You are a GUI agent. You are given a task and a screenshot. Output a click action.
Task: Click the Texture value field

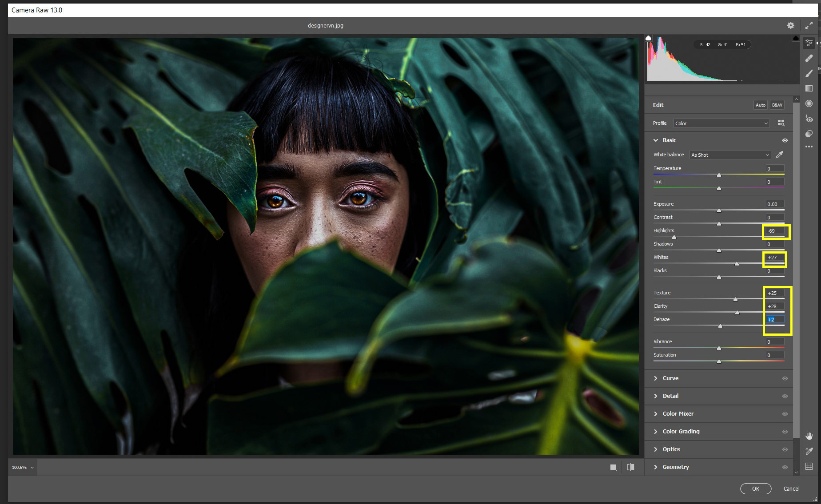(775, 293)
